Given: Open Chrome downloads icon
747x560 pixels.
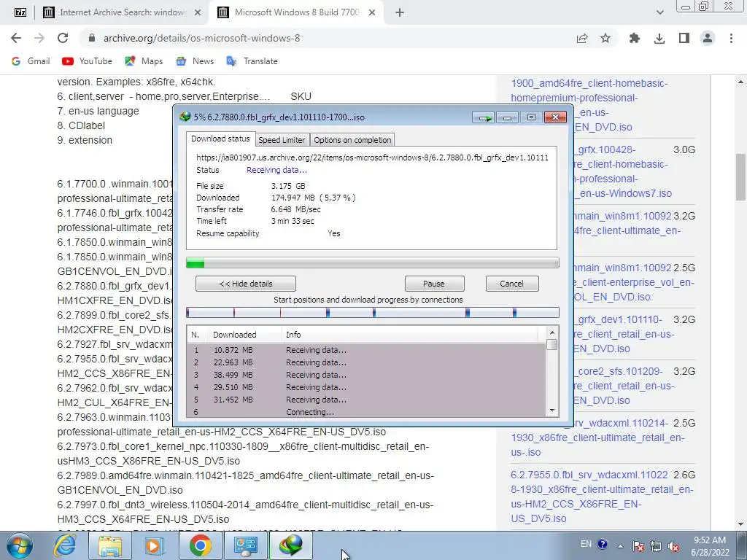Looking at the screenshot, I should pos(659,38).
